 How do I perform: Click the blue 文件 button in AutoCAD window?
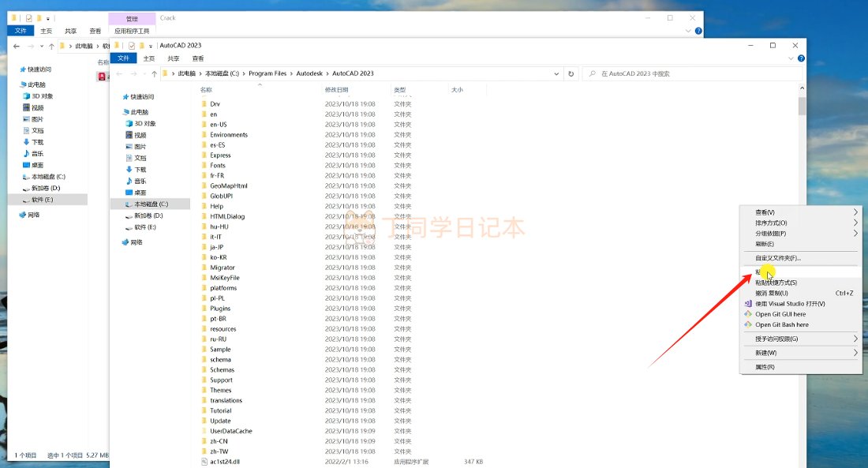pyautogui.click(x=123, y=58)
